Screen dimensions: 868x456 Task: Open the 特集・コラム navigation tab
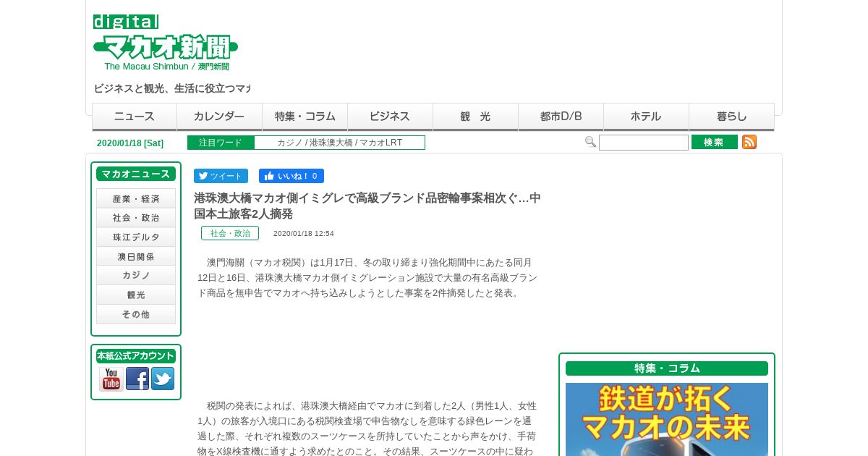pyautogui.click(x=305, y=117)
